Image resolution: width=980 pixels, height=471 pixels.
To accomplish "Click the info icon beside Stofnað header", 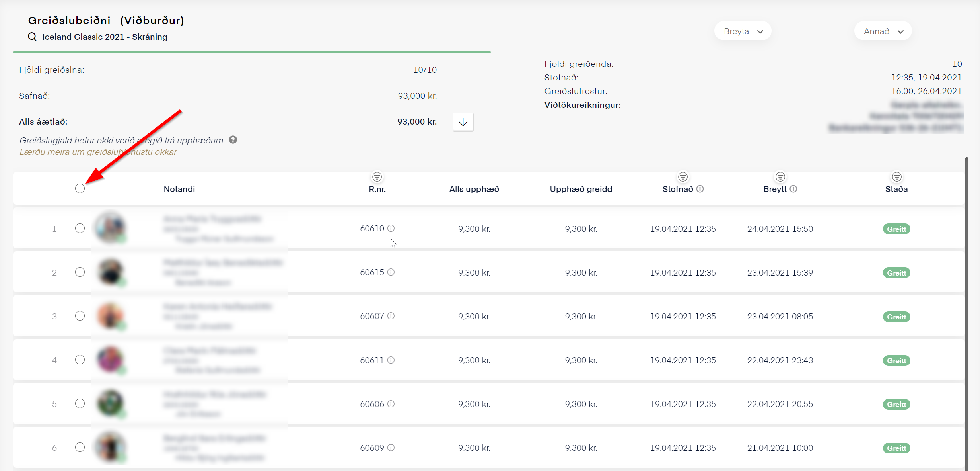I will coord(700,189).
